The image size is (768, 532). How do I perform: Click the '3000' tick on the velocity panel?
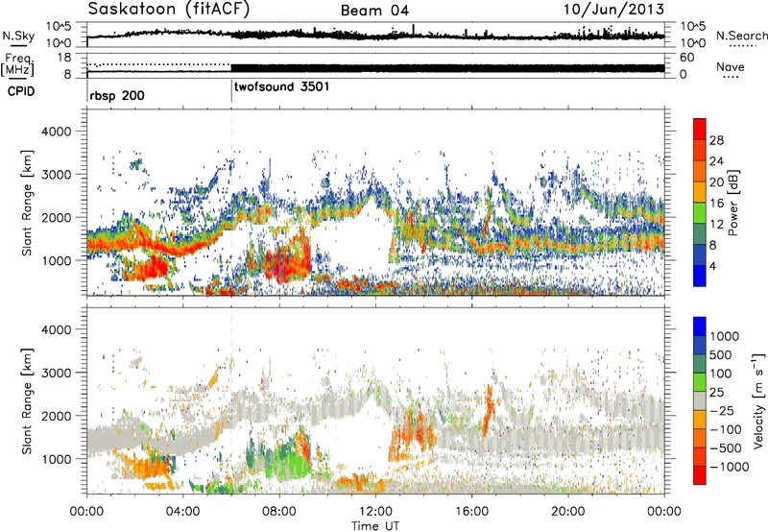[56, 373]
